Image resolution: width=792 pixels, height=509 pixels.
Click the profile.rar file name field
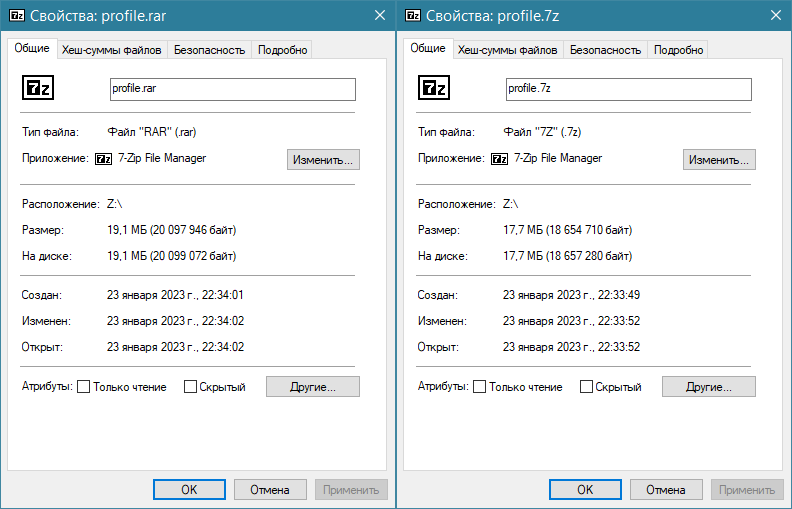coord(232,89)
